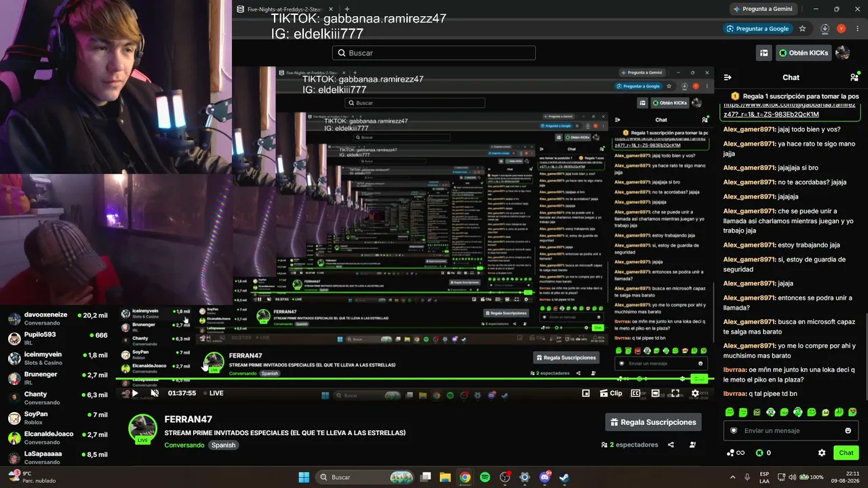Image resolution: width=868 pixels, height=488 pixels.
Task: Open chat settings gear
Action: click(822, 453)
